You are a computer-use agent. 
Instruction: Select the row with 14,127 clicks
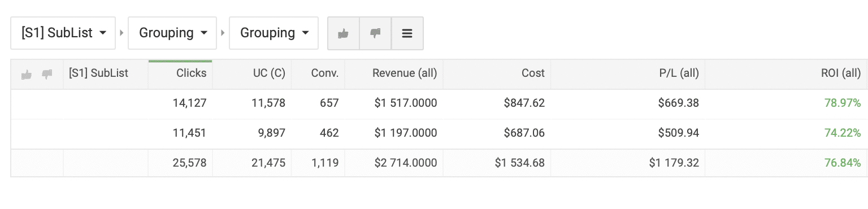pyautogui.click(x=439, y=103)
